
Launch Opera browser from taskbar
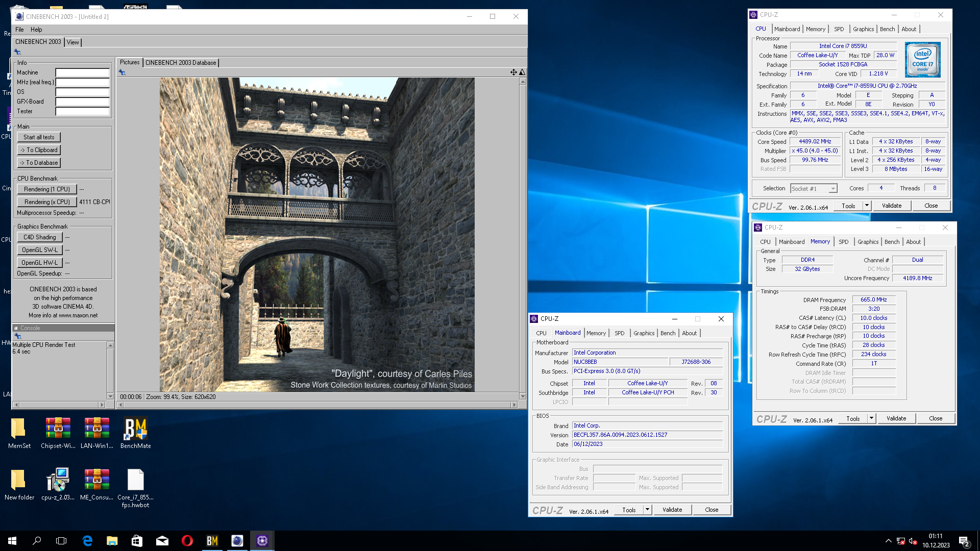pos(187,541)
